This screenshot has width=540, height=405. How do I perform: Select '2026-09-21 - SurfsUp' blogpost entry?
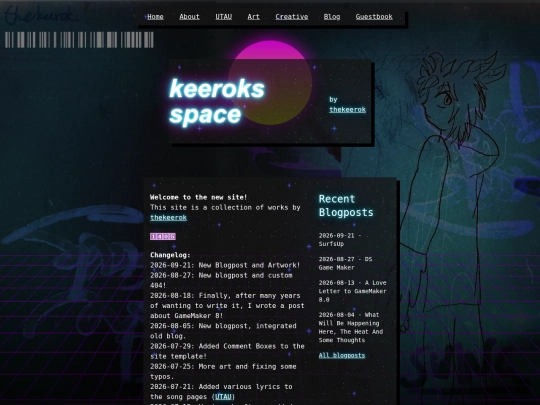coord(341,240)
